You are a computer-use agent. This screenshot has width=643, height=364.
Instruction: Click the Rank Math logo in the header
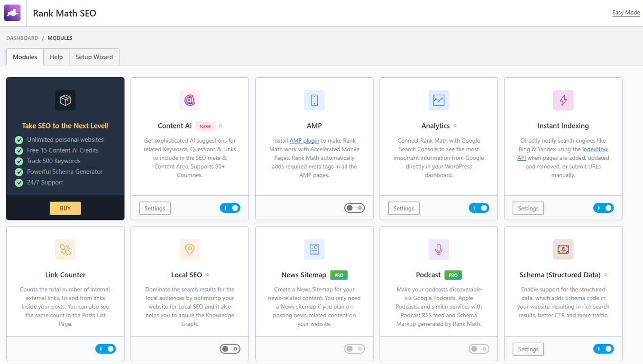(x=12, y=12)
